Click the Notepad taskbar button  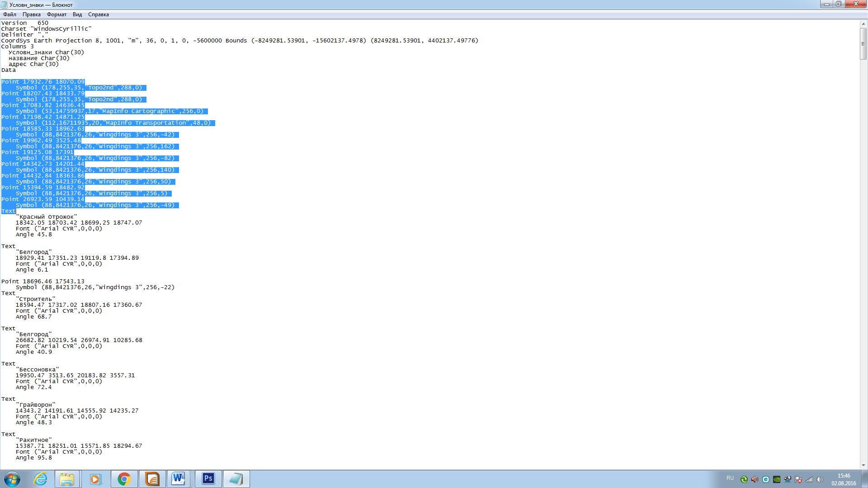pos(236,479)
